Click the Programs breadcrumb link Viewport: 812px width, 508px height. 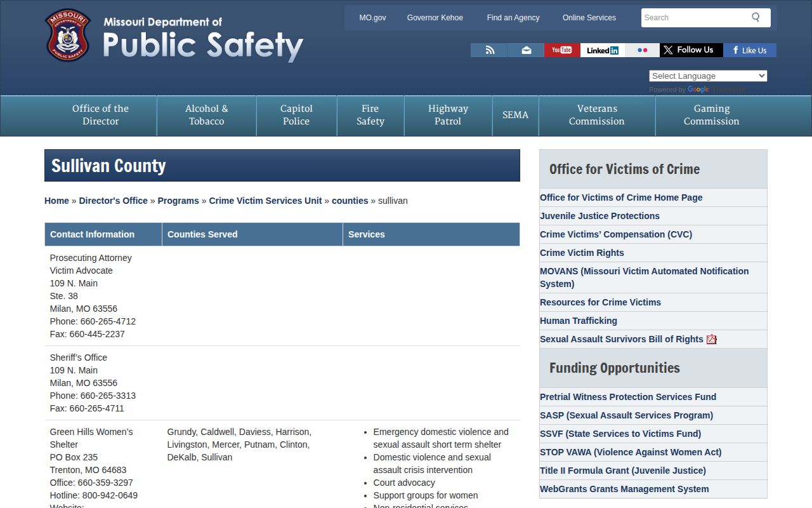(x=178, y=201)
